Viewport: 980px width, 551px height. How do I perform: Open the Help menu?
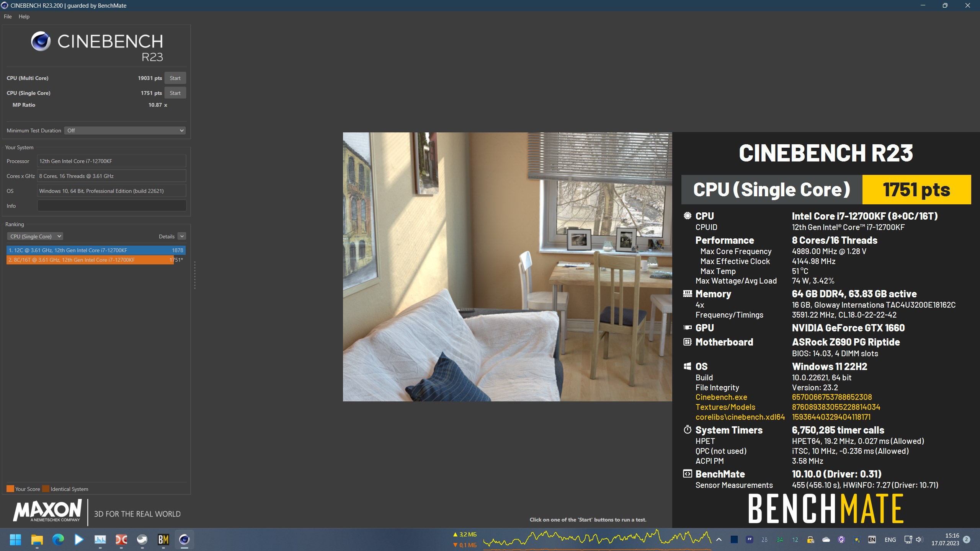tap(24, 16)
